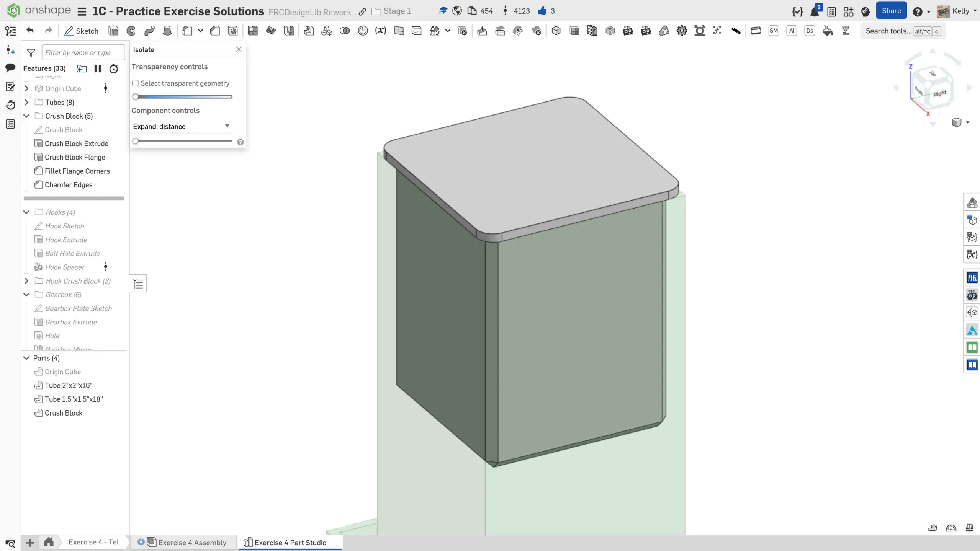Click the rollback timer icon in Features header
The image size is (980, 551).
(114, 69)
